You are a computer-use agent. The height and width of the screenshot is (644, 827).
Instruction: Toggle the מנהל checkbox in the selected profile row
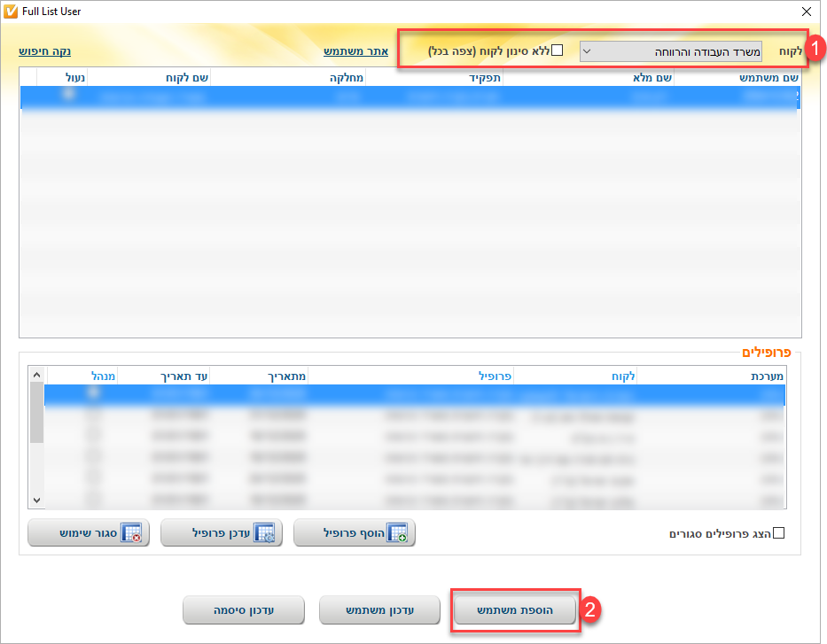click(94, 392)
